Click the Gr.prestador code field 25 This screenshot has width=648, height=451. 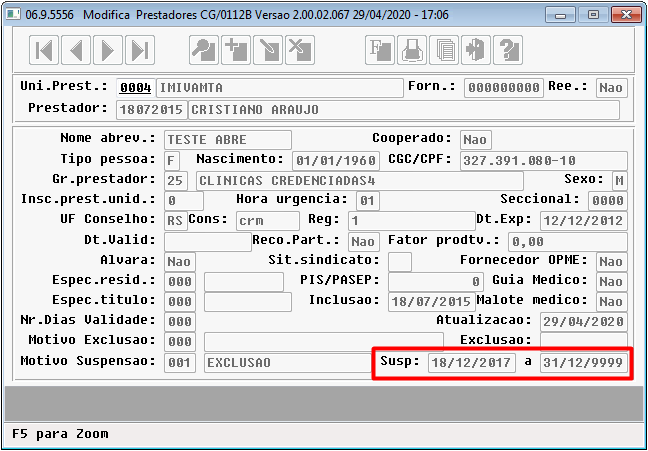176,181
